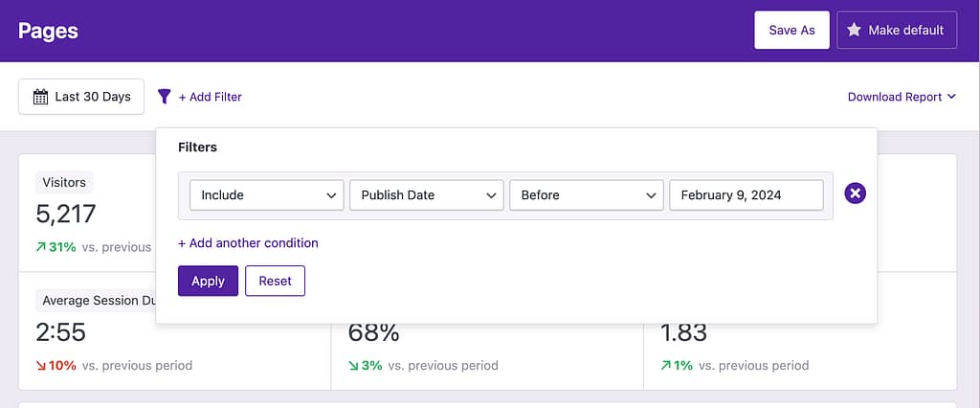Apply the filter
This screenshot has width=980, height=408.
pos(208,281)
